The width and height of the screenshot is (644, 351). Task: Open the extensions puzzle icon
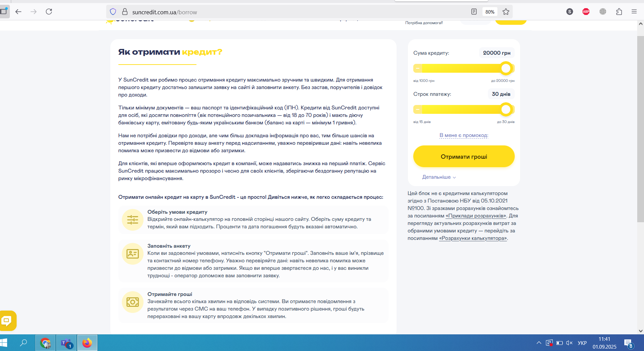(x=619, y=12)
